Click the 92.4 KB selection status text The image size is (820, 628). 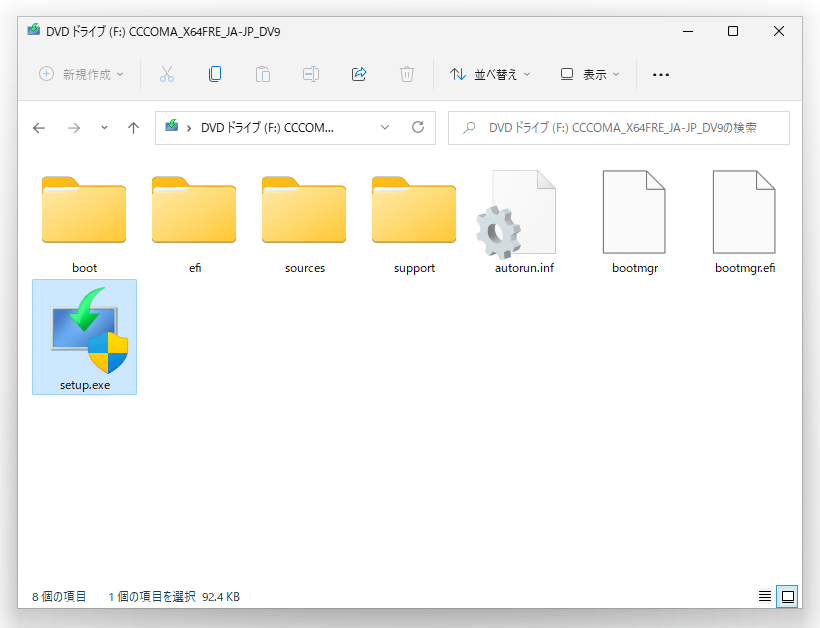tap(221, 597)
